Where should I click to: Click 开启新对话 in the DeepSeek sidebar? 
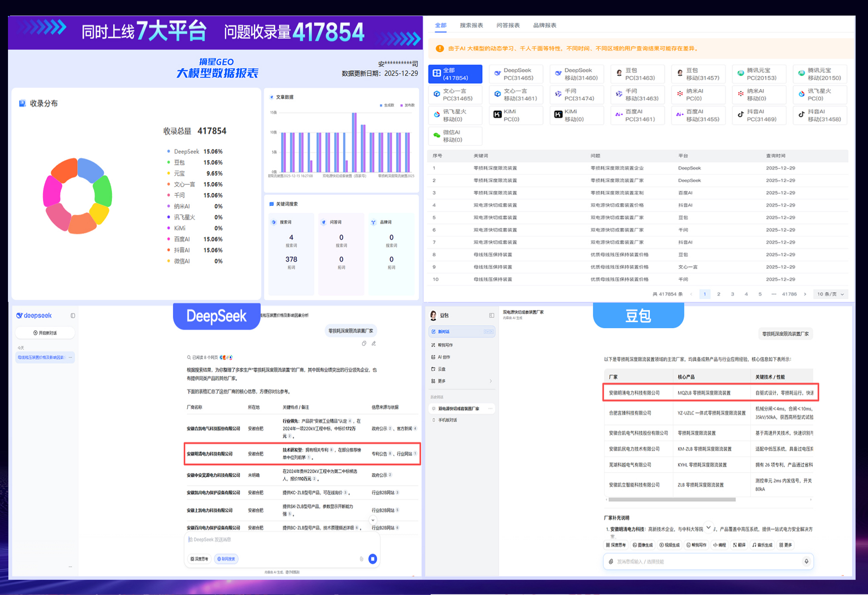click(x=45, y=332)
